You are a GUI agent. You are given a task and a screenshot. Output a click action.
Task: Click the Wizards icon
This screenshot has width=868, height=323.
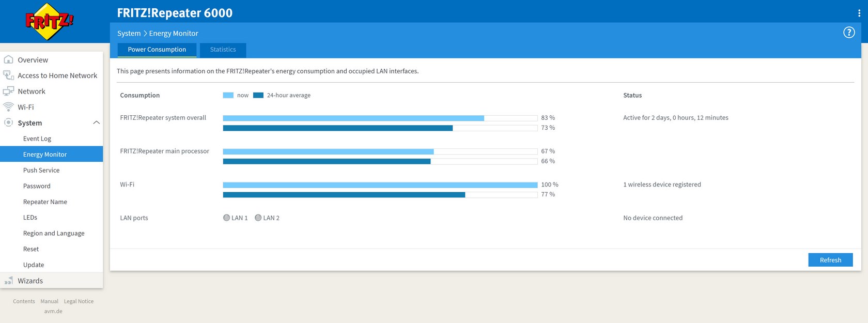[8, 281]
